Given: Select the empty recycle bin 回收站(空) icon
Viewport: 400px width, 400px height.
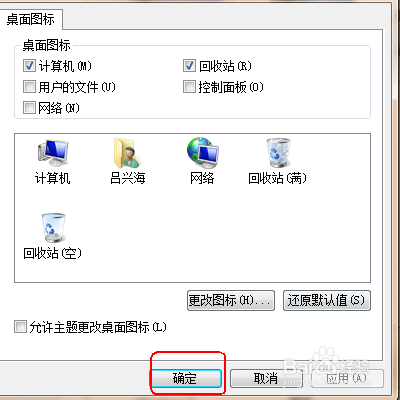Looking at the screenshot, I should 53,228.
